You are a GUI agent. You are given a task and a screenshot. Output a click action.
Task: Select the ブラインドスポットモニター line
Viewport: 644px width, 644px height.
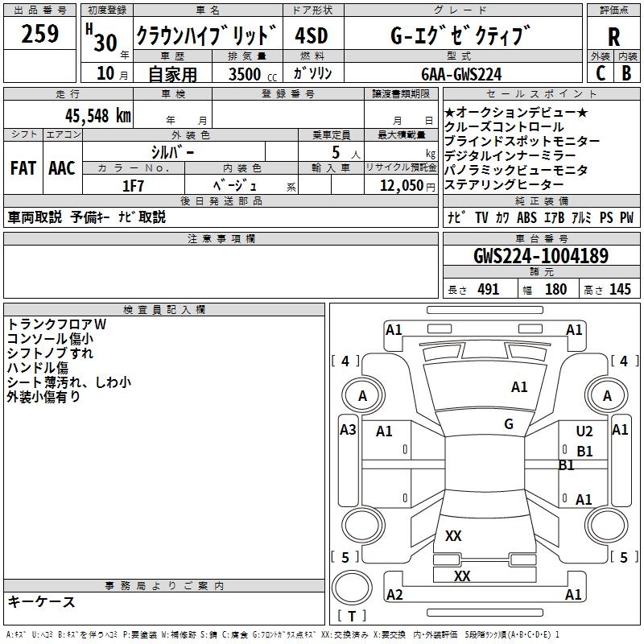pos(522,141)
